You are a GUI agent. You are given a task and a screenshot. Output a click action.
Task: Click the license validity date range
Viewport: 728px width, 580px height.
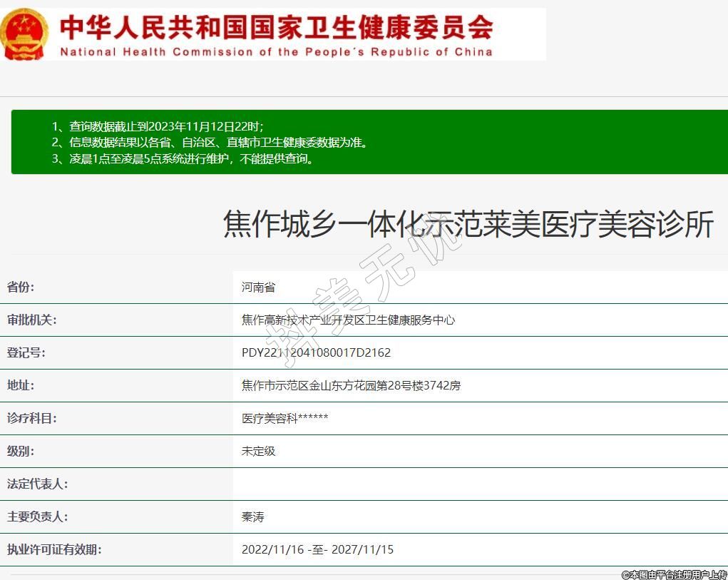[x=317, y=550]
